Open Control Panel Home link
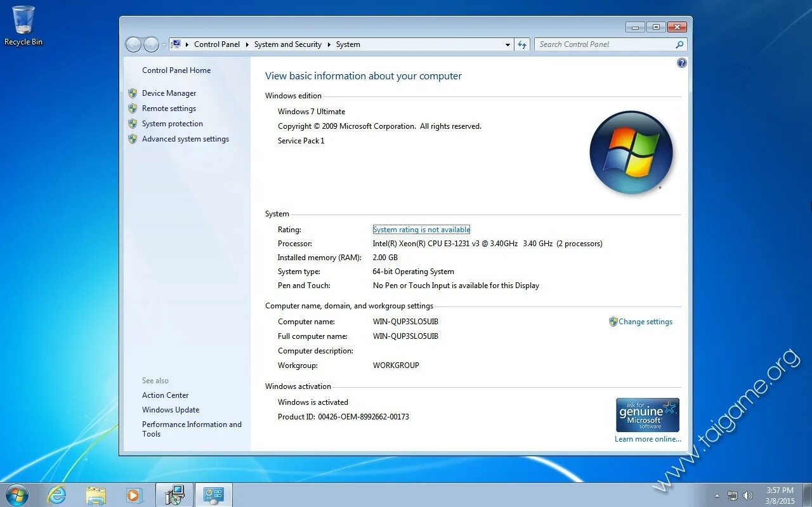812x507 pixels. click(176, 70)
